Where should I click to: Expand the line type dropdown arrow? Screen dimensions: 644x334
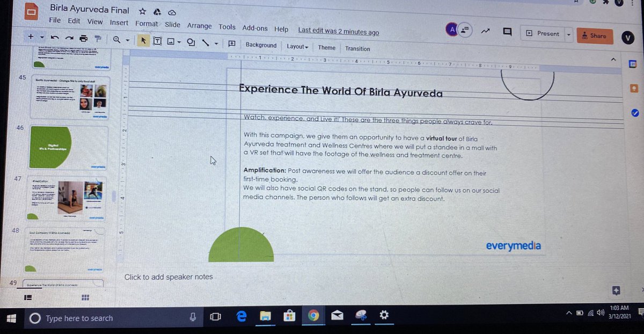[216, 44]
